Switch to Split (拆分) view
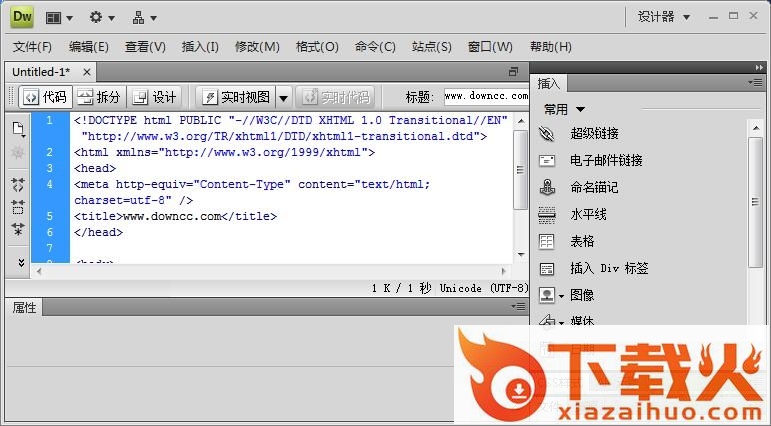This screenshot has height=426, width=771. 99,97
